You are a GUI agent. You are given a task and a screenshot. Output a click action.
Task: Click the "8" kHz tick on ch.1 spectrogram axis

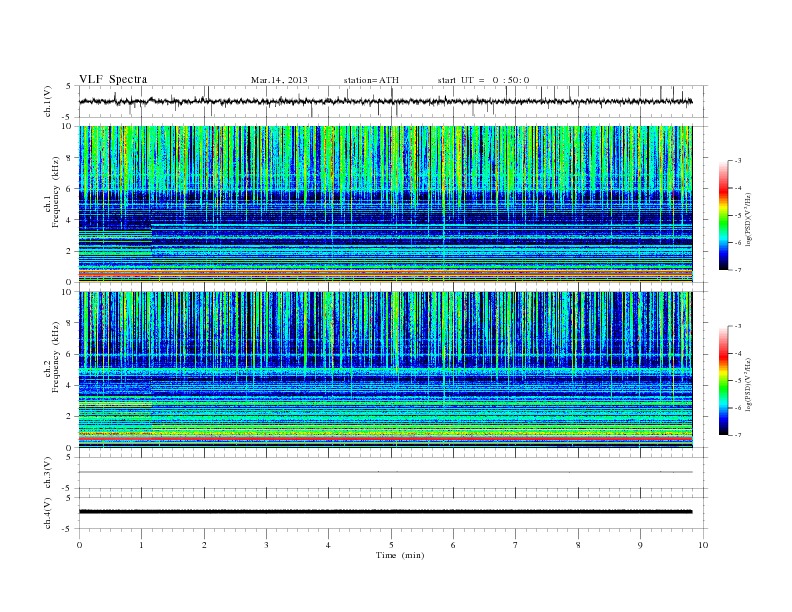(69, 158)
